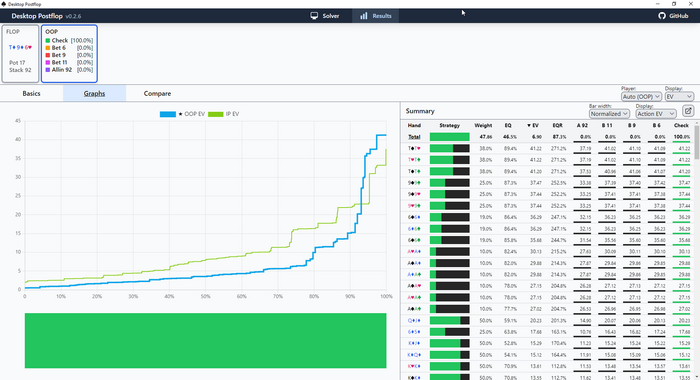Switch to the Compare tab
The height and width of the screenshot is (380, 700).
point(157,93)
